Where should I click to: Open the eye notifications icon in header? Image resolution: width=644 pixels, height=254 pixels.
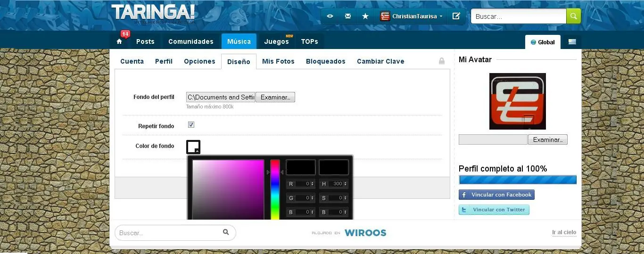pyautogui.click(x=330, y=16)
